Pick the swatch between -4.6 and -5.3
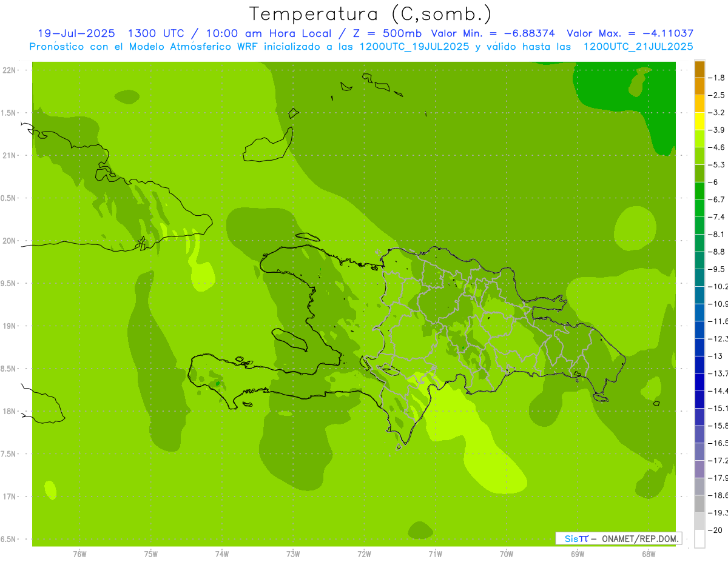The height and width of the screenshot is (562, 728). click(x=699, y=156)
